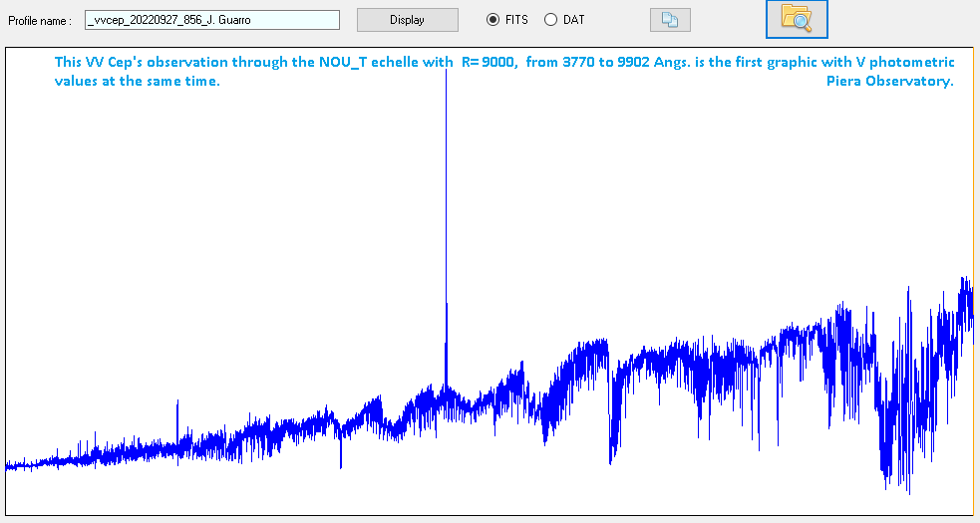Click the Profile name label
This screenshot has height=523, width=980.
click(40, 21)
